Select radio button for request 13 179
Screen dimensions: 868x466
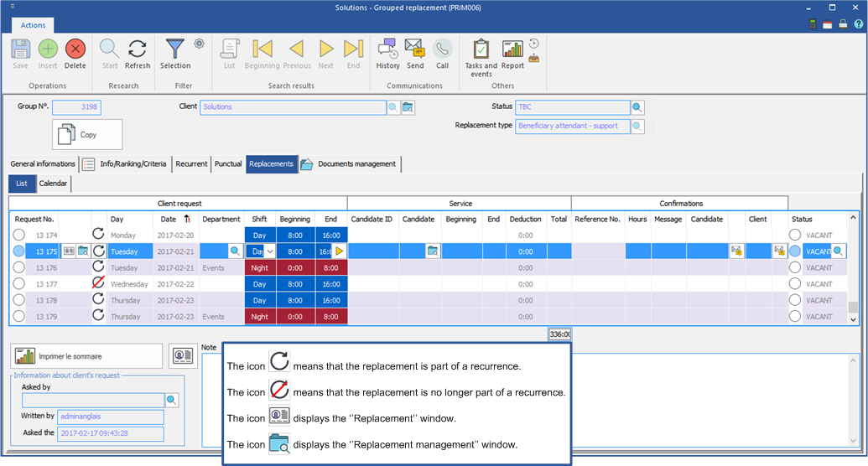18,317
